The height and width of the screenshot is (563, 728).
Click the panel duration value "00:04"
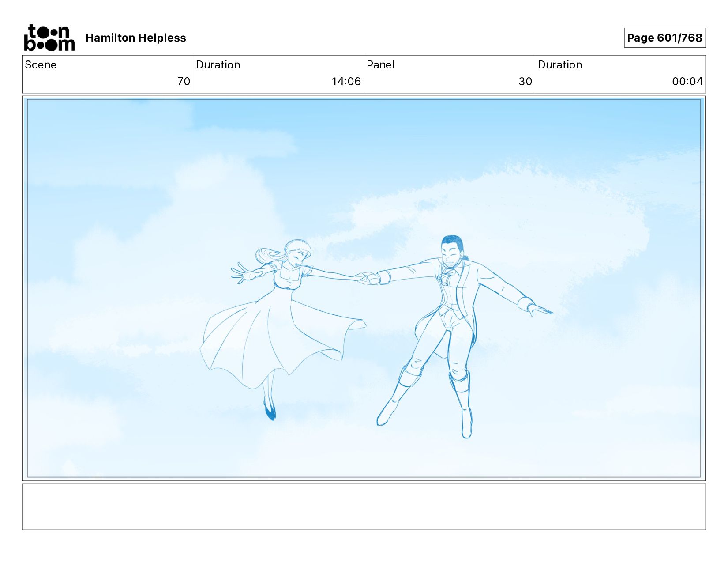687,82
